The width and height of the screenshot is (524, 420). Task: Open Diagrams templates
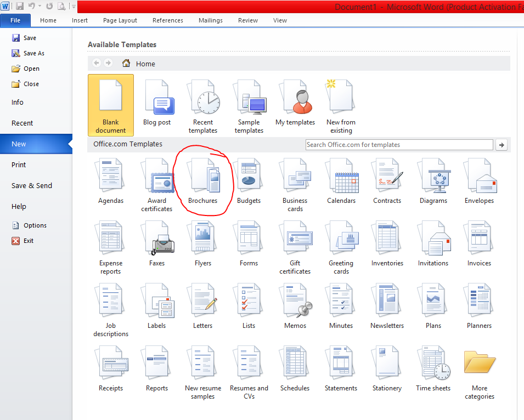click(x=433, y=181)
